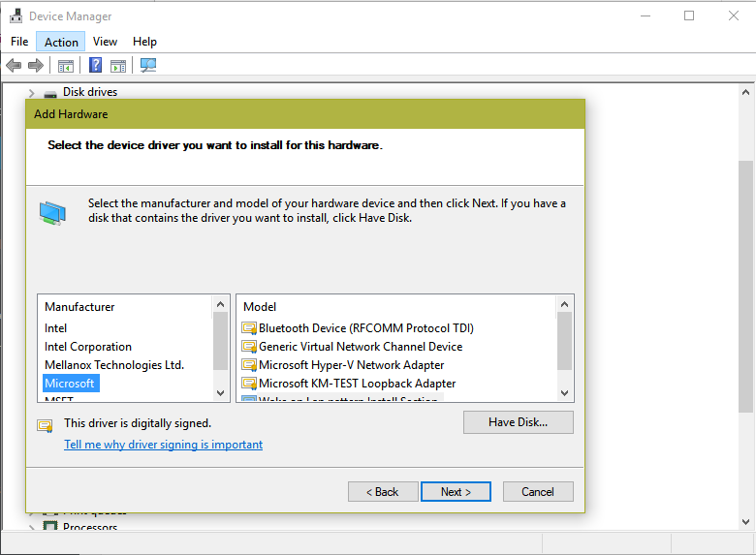
Task: Select Generic Virtual Network Channel Device model
Action: [x=361, y=347]
